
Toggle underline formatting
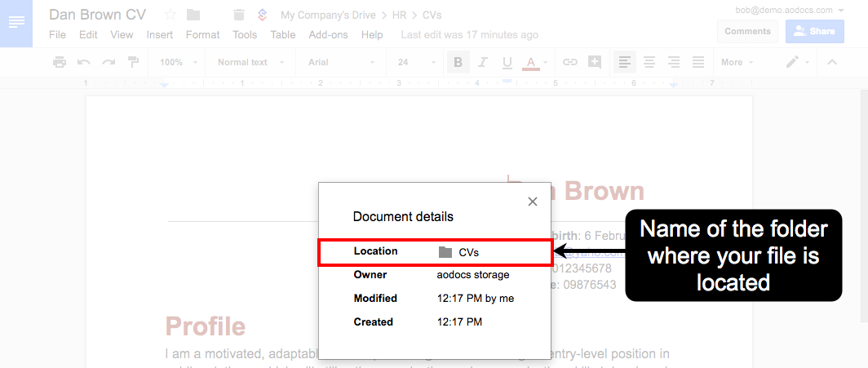click(x=507, y=63)
